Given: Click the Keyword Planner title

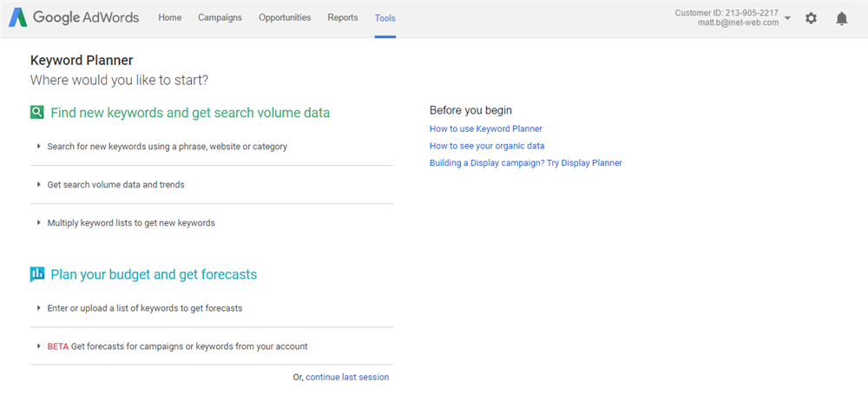Looking at the screenshot, I should (82, 60).
